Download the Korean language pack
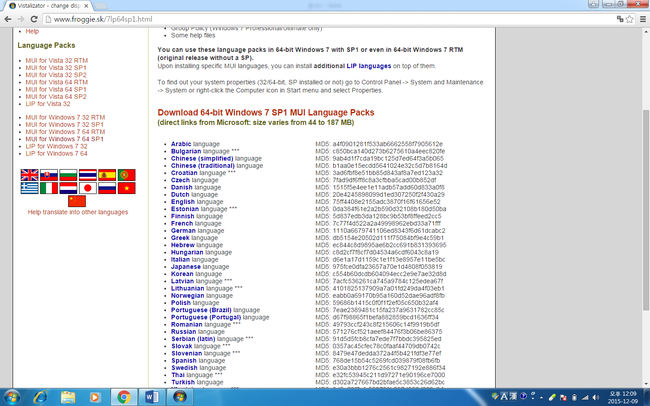 point(182,274)
